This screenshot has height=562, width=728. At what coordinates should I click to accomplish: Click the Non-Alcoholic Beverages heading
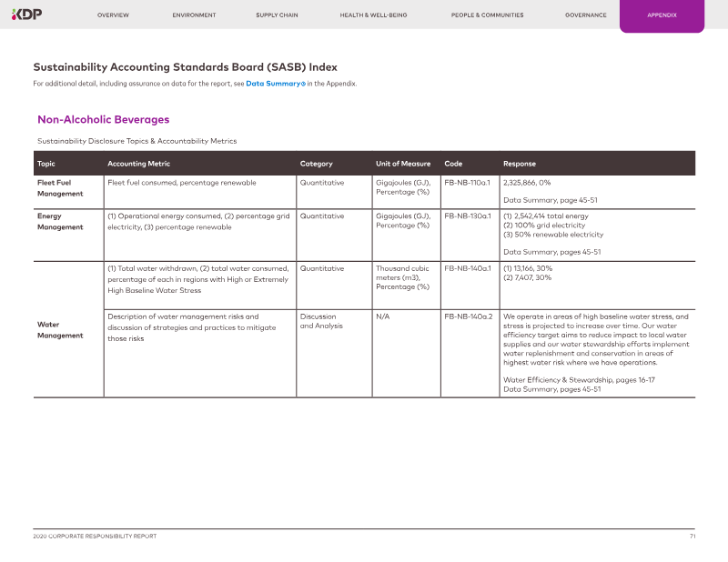click(103, 119)
